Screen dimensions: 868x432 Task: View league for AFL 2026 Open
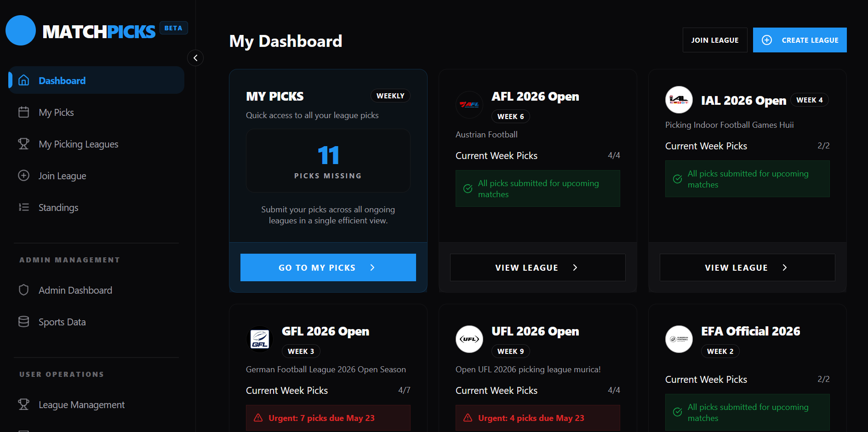tap(538, 267)
